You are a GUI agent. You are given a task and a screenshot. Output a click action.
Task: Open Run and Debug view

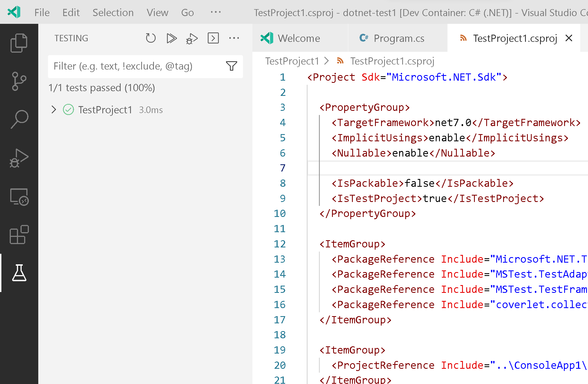click(19, 158)
